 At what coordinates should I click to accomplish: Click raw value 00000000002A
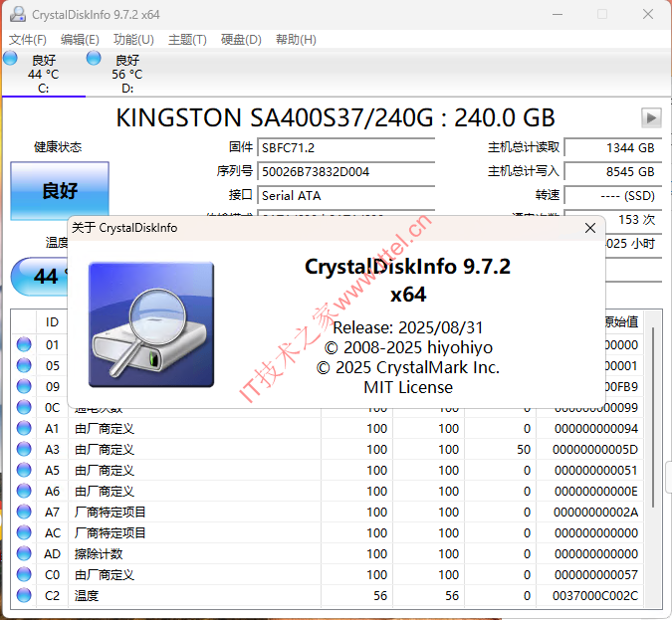point(595,513)
